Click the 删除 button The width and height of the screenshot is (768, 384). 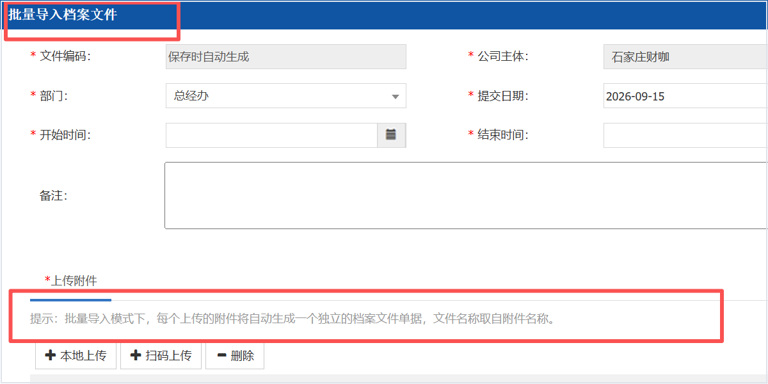tap(235, 356)
